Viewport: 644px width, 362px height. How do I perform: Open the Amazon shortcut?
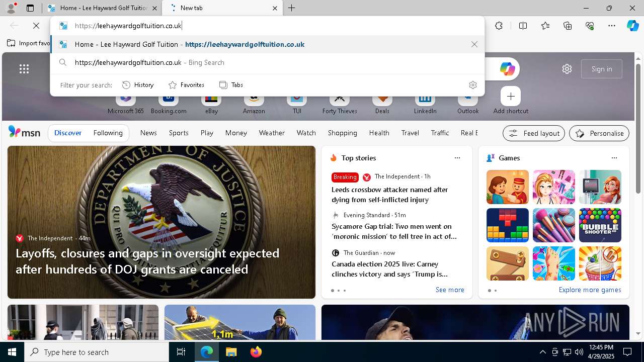pyautogui.click(x=254, y=104)
